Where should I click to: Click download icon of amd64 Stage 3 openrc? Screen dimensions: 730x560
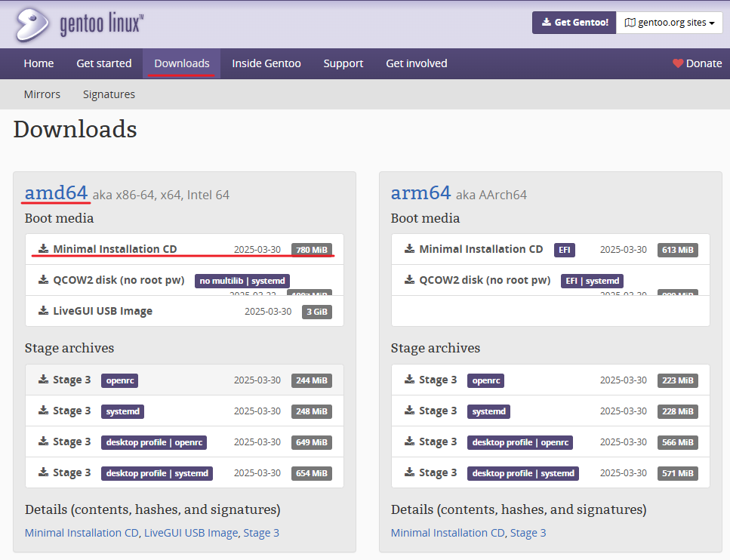pos(43,379)
